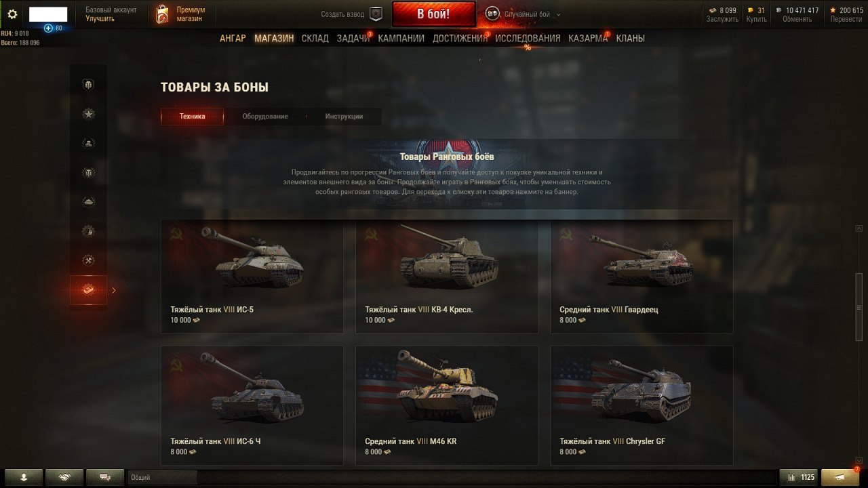Open the wrench equipment sidebar section
This screenshot has height=488, width=868.
click(88, 260)
